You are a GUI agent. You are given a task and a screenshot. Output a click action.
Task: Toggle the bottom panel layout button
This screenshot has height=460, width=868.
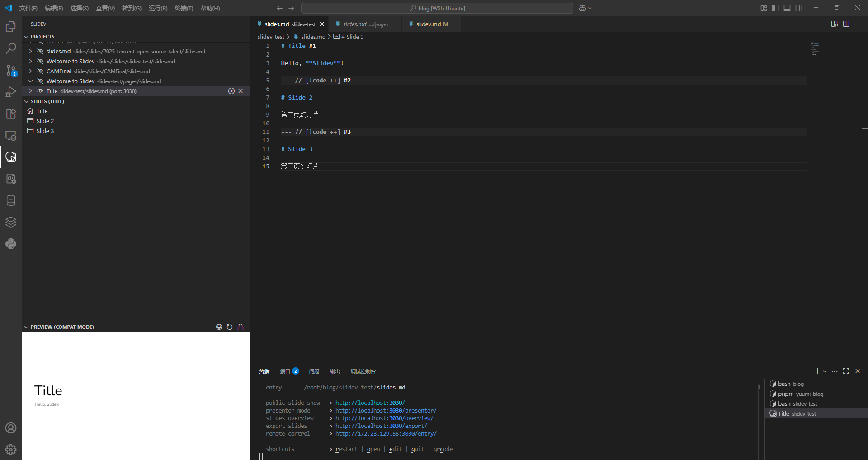[787, 8]
